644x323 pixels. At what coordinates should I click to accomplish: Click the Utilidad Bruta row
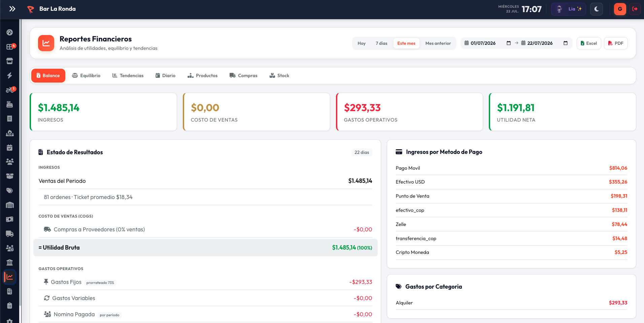point(205,248)
